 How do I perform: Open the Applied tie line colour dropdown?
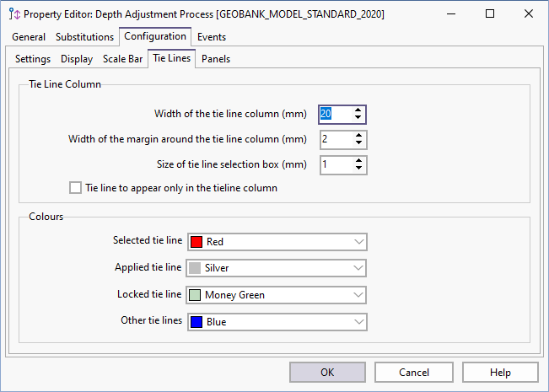[x=359, y=268]
